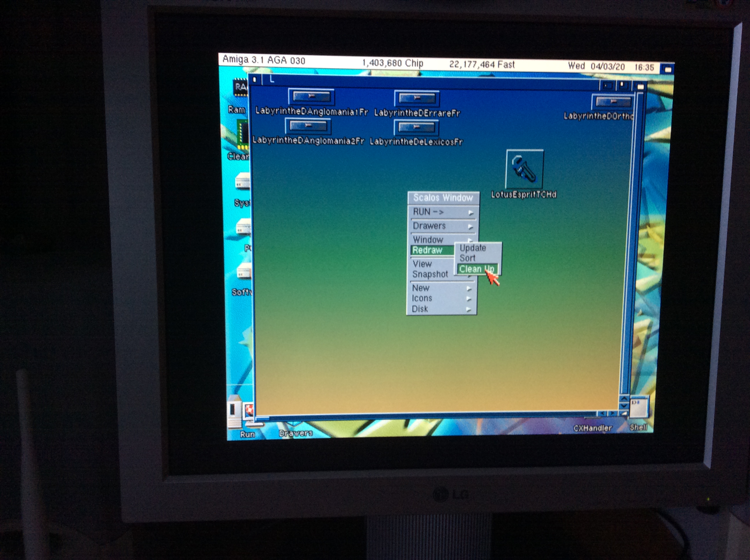Viewport: 750px width, 560px height.
Task: Launch the Shell icon
Action: (639, 407)
